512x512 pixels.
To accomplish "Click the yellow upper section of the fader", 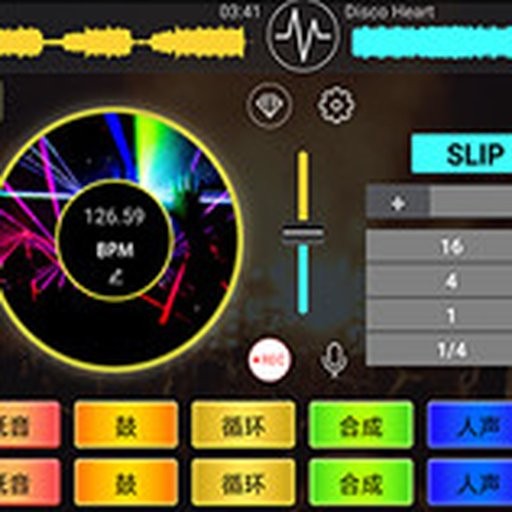I will (x=303, y=185).
